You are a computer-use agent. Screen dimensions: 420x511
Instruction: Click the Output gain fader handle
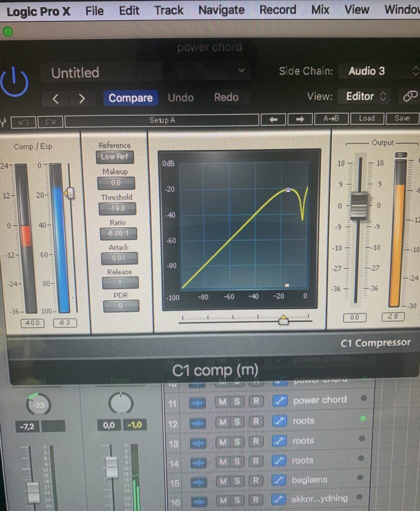(359, 205)
